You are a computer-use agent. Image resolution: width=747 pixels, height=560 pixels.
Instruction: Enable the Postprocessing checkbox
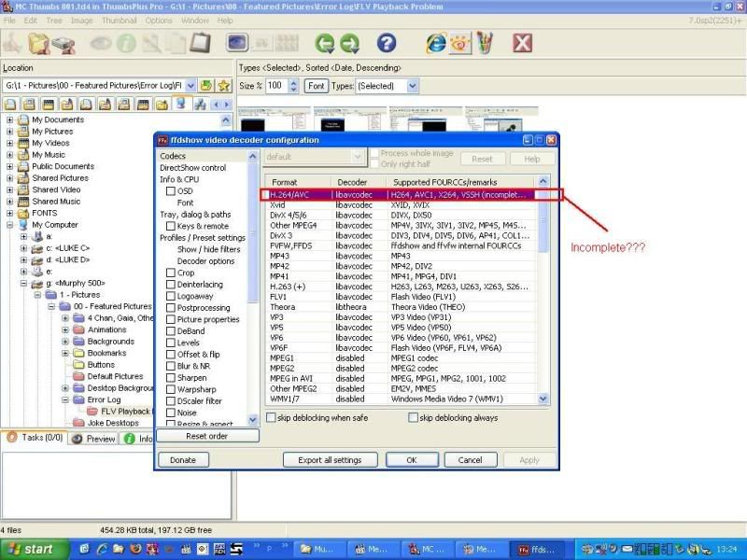click(171, 308)
